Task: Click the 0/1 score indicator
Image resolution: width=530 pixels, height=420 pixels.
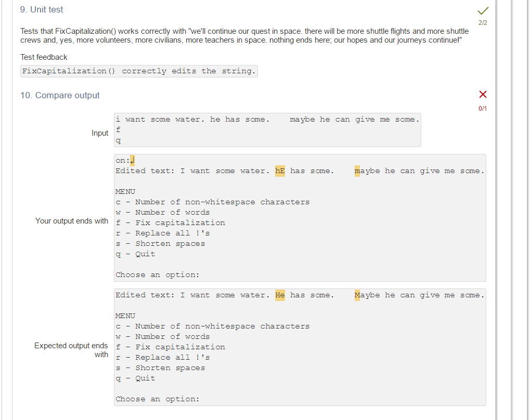Action: (x=483, y=108)
